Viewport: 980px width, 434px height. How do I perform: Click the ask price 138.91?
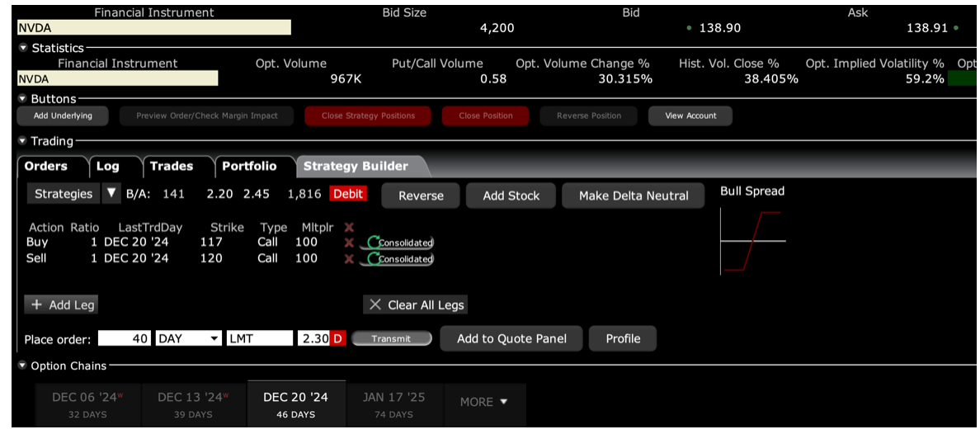(927, 28)
